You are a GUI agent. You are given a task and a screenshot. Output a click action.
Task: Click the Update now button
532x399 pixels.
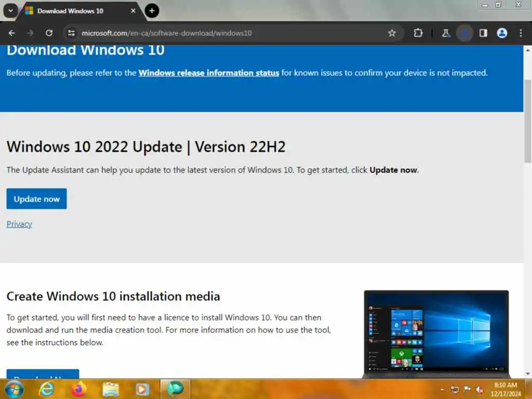37,199
